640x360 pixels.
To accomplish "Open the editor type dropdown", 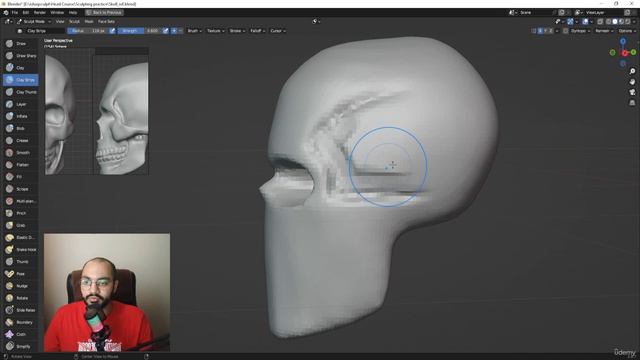I will pyautogui.click(x=8, y=22).
